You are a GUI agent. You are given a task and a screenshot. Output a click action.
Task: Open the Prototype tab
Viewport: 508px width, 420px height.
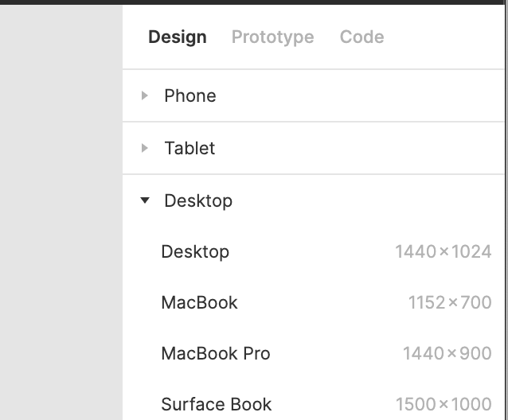click(273, 37)
